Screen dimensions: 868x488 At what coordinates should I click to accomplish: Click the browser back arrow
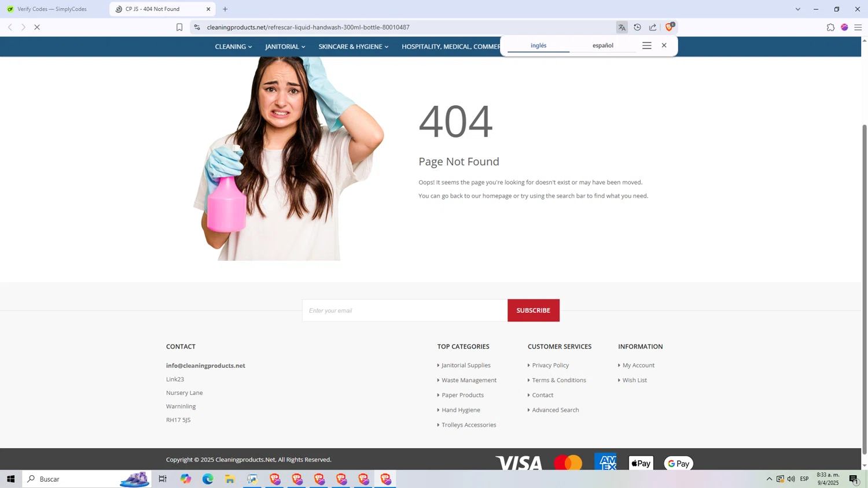pyautogui.click(x=10, y=27)
